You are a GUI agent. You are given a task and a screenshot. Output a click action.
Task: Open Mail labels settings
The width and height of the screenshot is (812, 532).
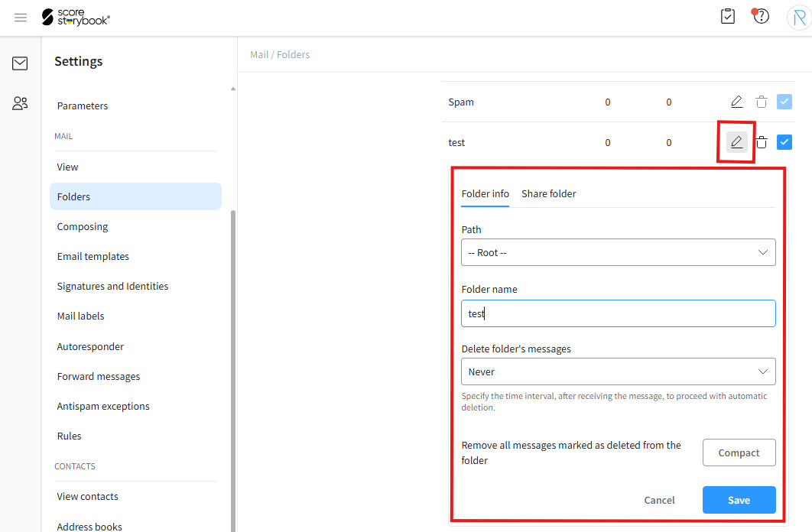coord(80,316)
